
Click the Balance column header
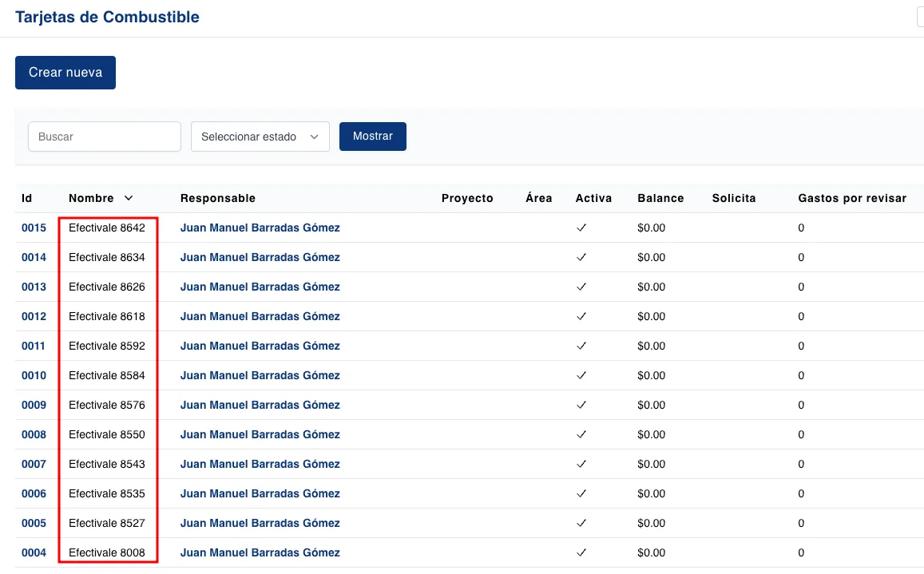point(660,198)
